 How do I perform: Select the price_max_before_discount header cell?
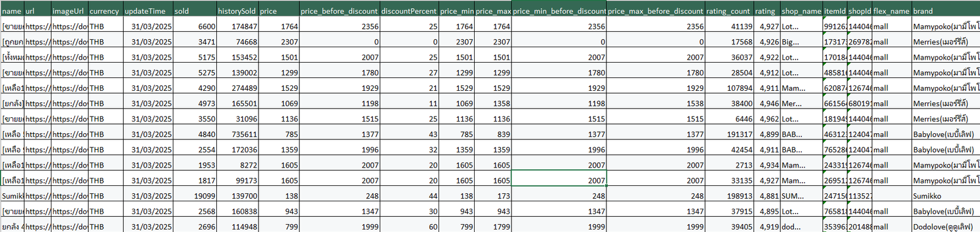pyautogui.click(x=655, y=11)
